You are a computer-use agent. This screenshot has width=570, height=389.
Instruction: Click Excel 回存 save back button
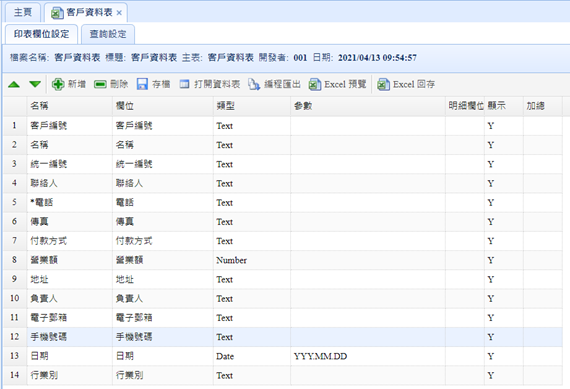406,84
